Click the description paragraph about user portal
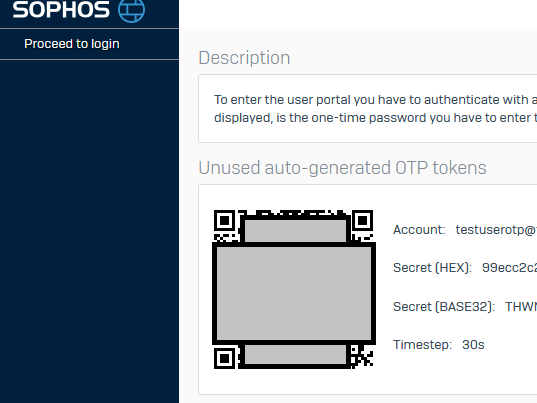The image size is (537, 403). pos(375,109)
